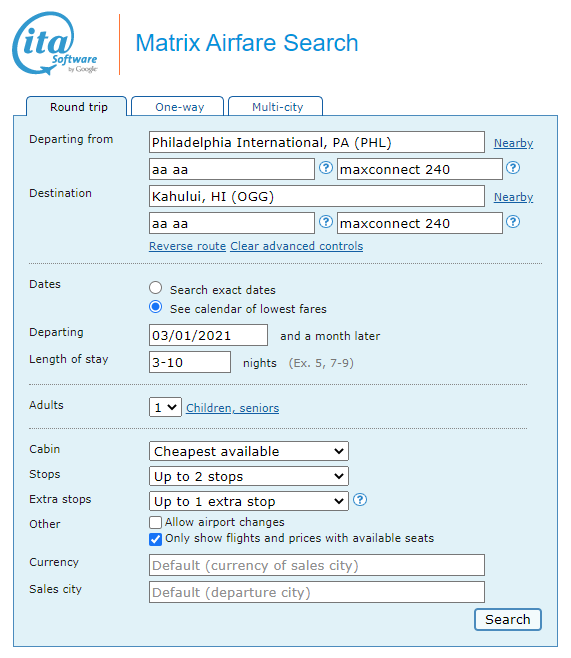The width and height of the screenshot is (571, 658).
Task: Open help icon beside destination routing codes
Action: (326, 222)
